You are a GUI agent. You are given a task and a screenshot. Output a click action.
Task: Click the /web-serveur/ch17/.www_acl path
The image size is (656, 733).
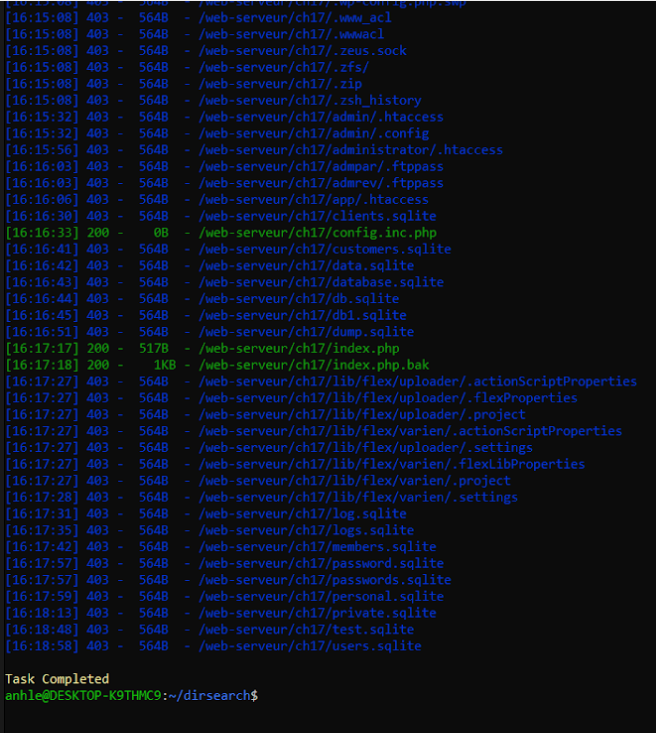[295, 18]
